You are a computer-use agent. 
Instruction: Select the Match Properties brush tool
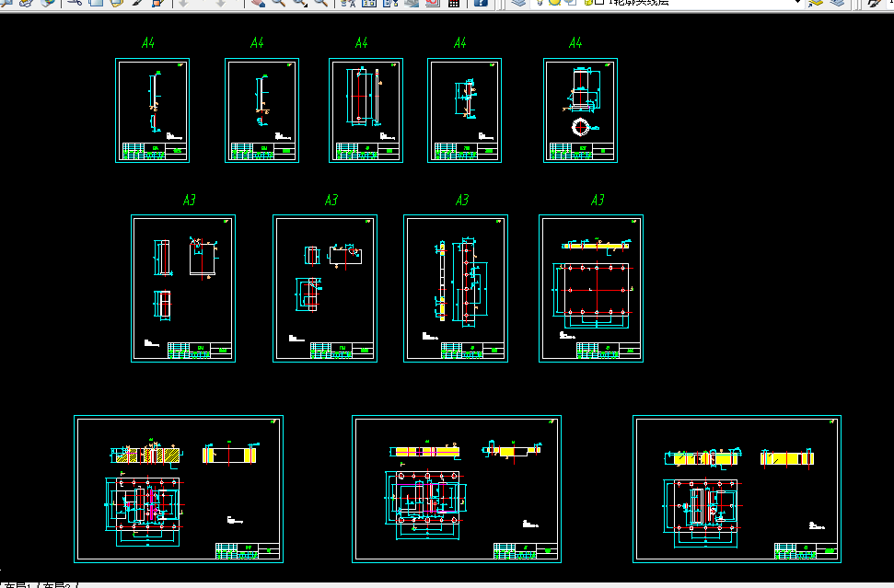[x=137, y=2]
